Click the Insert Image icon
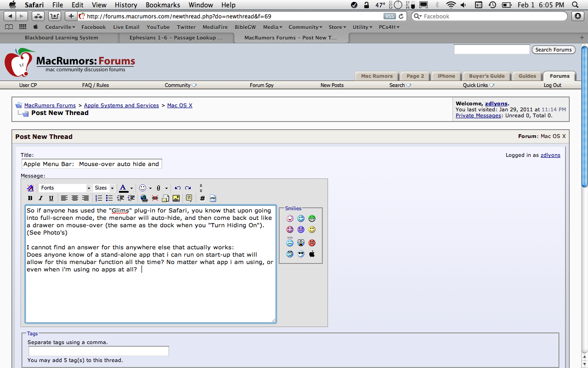This screenshot has width=588, height=368. click(x=176, y=198)
